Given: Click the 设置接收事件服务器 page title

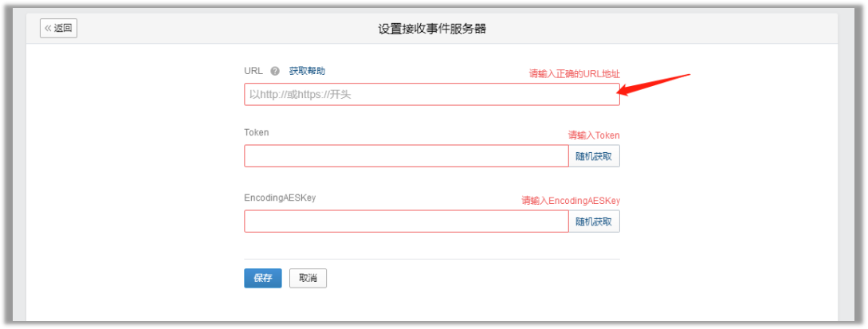Looking at the screenshot, I should [432, 29].
